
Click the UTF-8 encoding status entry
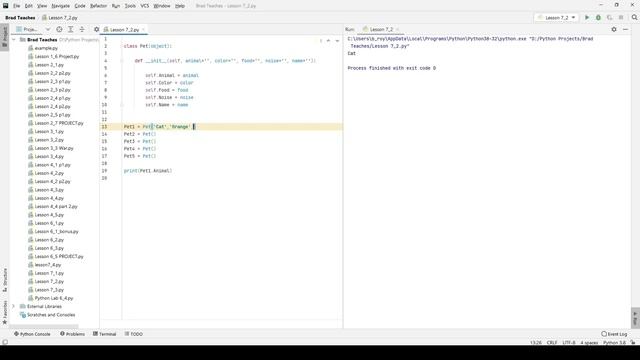tap(569, 342)
